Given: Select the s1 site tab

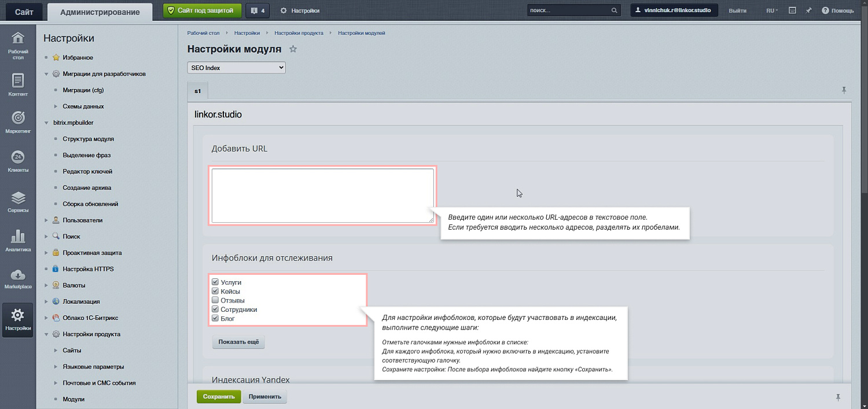Looking at the screenshot, I should click(x=197, y=91).
